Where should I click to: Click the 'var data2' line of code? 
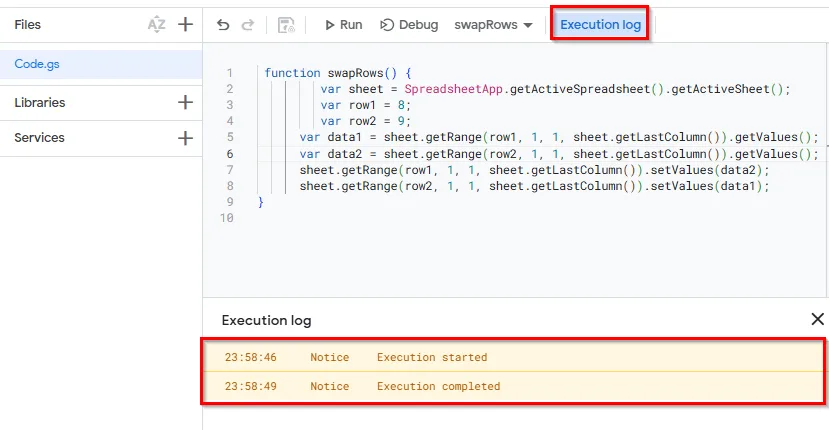559,154
